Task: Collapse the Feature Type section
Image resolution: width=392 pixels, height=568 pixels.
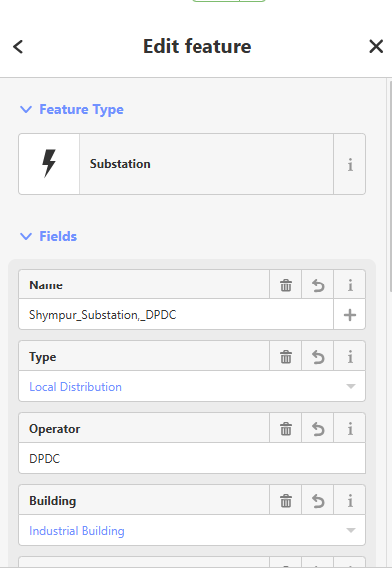Action: pyautogui.click(x=71, y=109)
